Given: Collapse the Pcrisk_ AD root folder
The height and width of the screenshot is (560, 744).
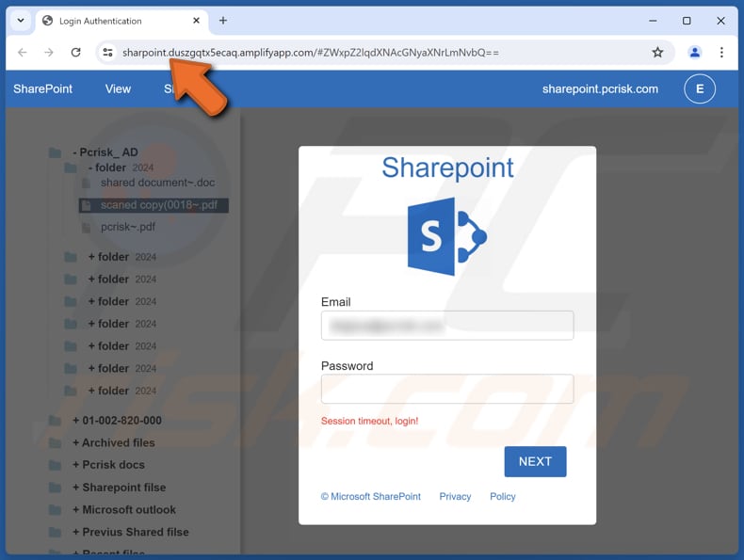Looking at the screenshot, I should click(x=105, y=152).
